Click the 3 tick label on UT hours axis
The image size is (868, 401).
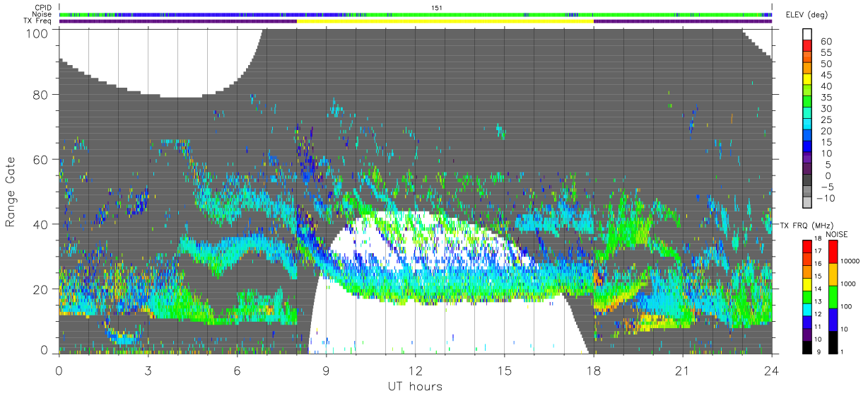coord(148,370)
